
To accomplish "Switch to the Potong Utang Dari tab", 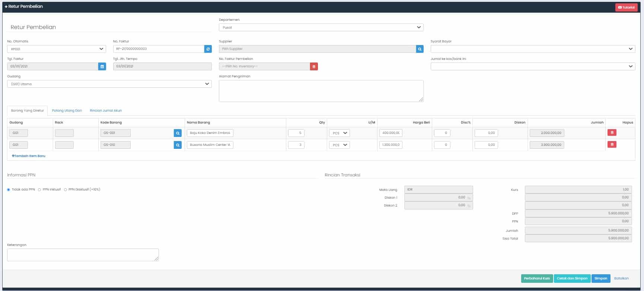I will (67, 111).
